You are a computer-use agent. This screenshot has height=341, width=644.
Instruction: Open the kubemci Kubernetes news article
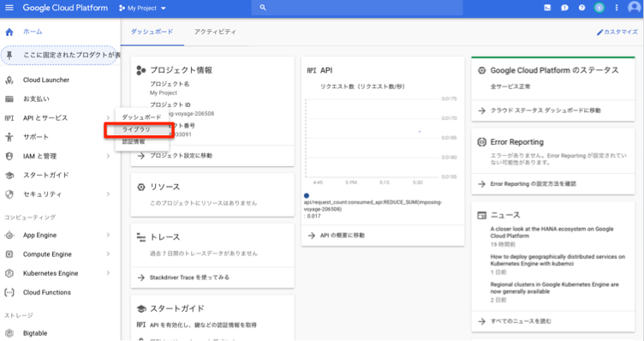point(558,260)
